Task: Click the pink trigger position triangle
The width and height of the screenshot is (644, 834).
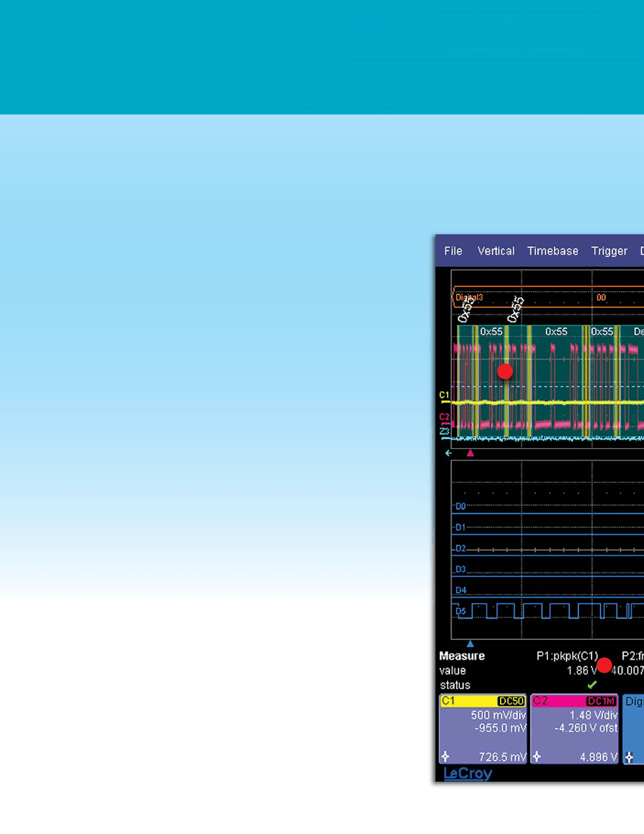Action: pyautogui.click(x=470, y=453)
